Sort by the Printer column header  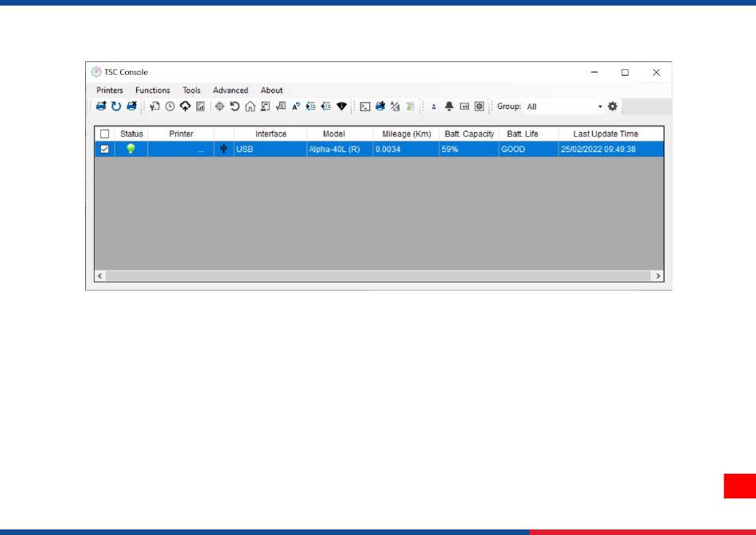pos(181,134)
